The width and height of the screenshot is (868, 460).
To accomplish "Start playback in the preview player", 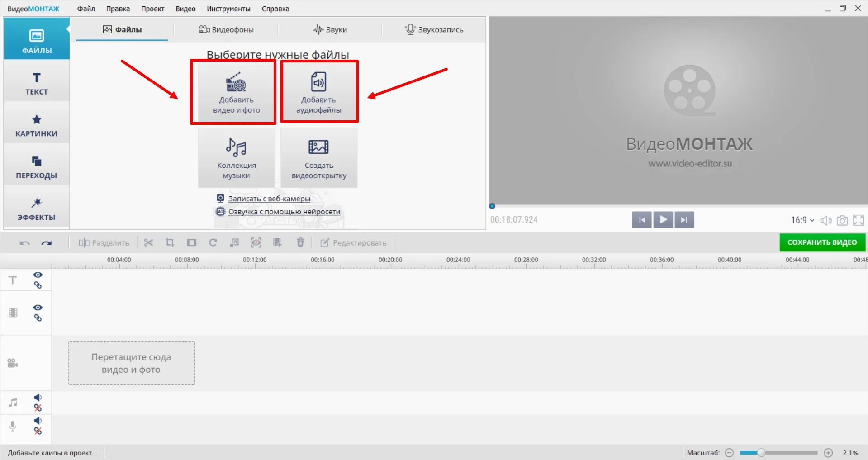I will [x=663, y=220].
